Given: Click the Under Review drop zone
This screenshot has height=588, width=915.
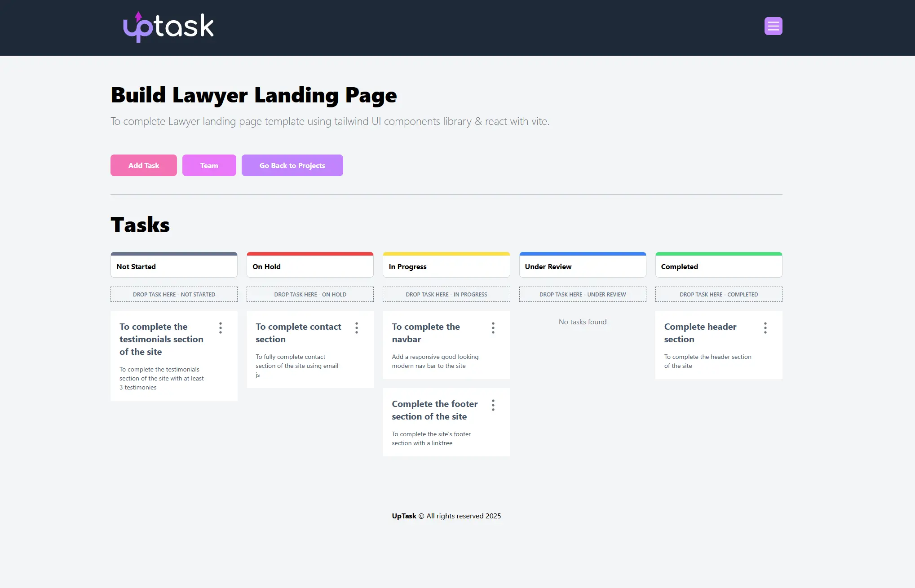Looking at the screenshot, I should point(582,294).
